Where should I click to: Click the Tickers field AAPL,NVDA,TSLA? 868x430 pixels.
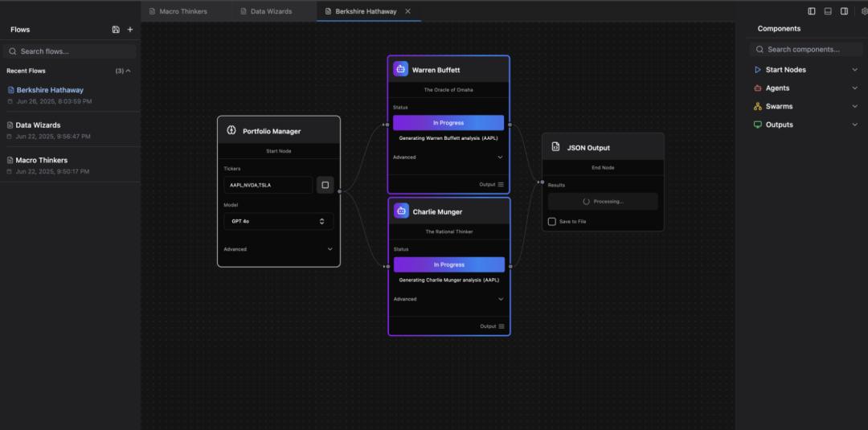(x=268, y=185)
